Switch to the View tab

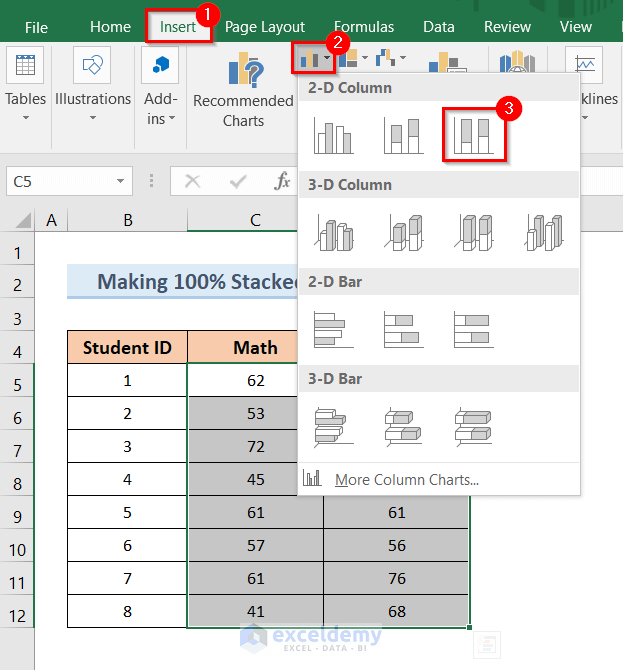click(576, 27)
